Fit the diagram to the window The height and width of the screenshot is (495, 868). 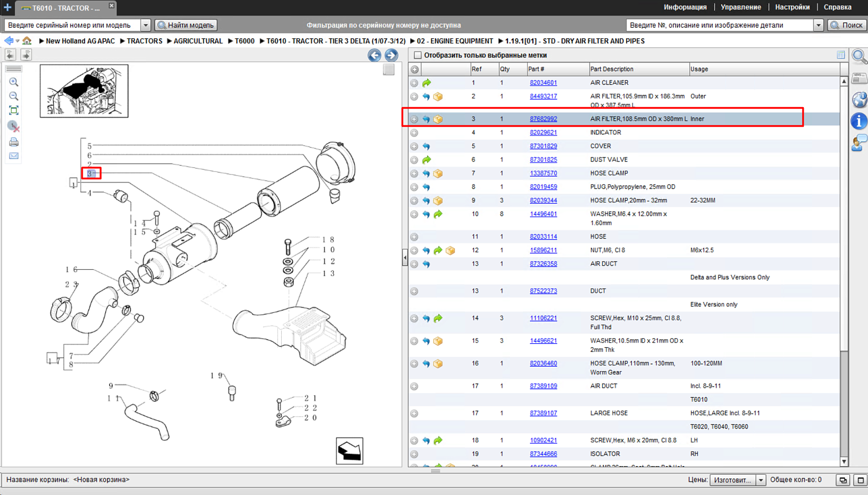(x=14, y=111)
